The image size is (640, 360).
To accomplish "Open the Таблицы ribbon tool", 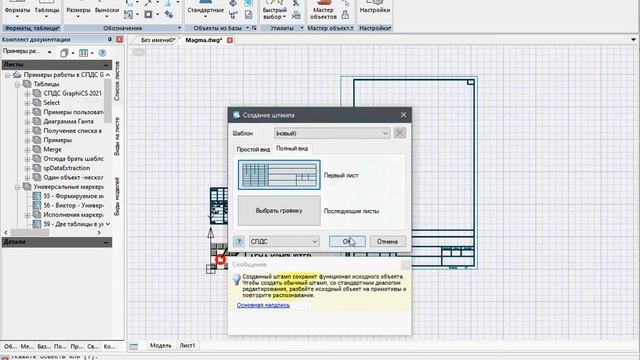I will click(x=47, y=10).
